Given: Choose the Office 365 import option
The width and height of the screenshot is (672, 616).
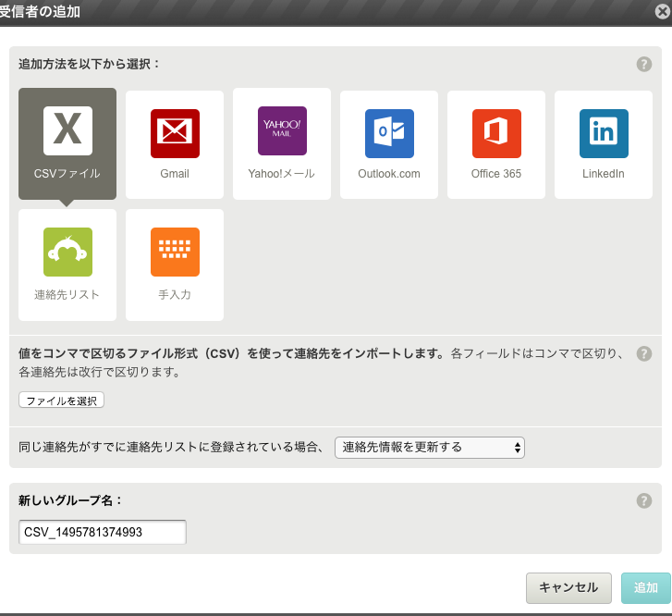Looking at the screenshot, I should (x=496, y=144).
